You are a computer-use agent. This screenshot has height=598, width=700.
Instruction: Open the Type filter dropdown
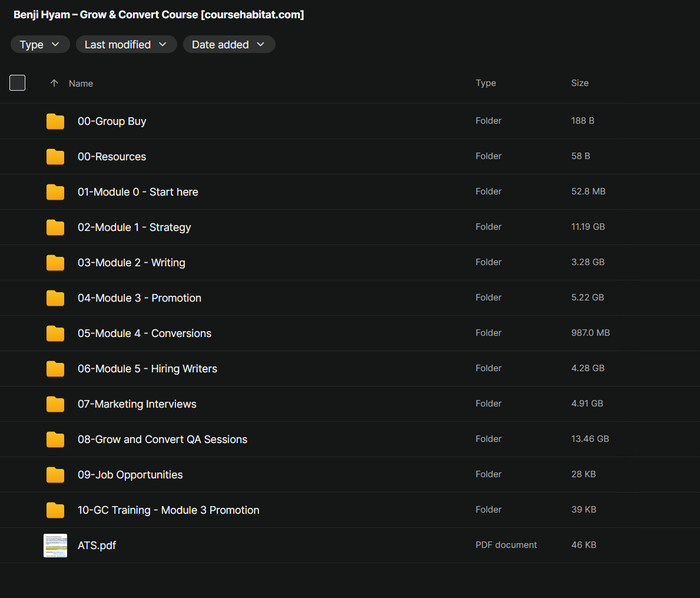(40, 45)
